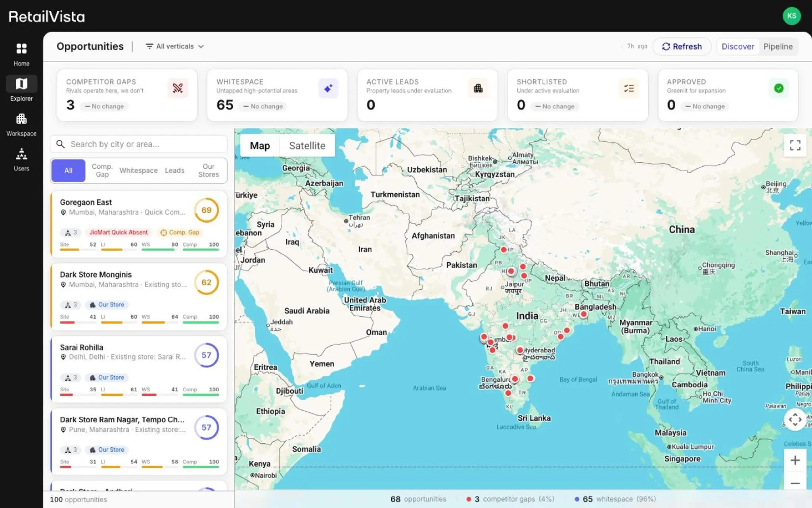The height and width of the screenshot is (508, 812).
Task: Click the Shortlisted checklist icon
Action: 629,88
